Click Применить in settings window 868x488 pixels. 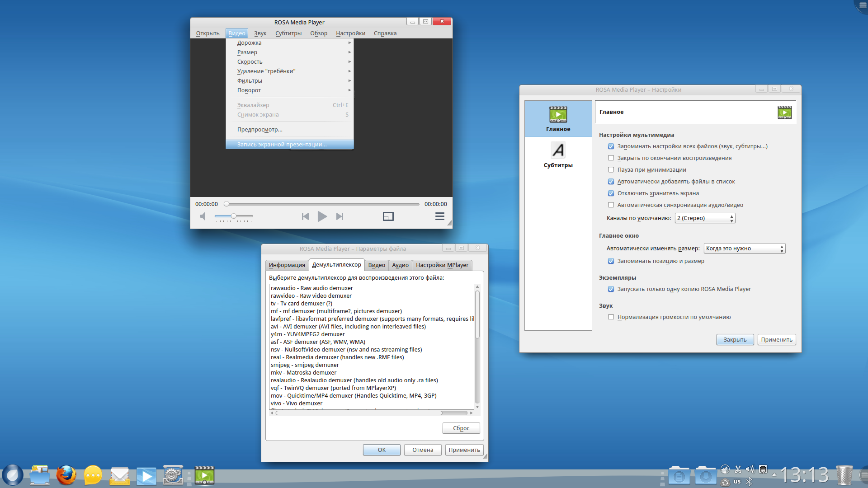click(x=777, y=340)
